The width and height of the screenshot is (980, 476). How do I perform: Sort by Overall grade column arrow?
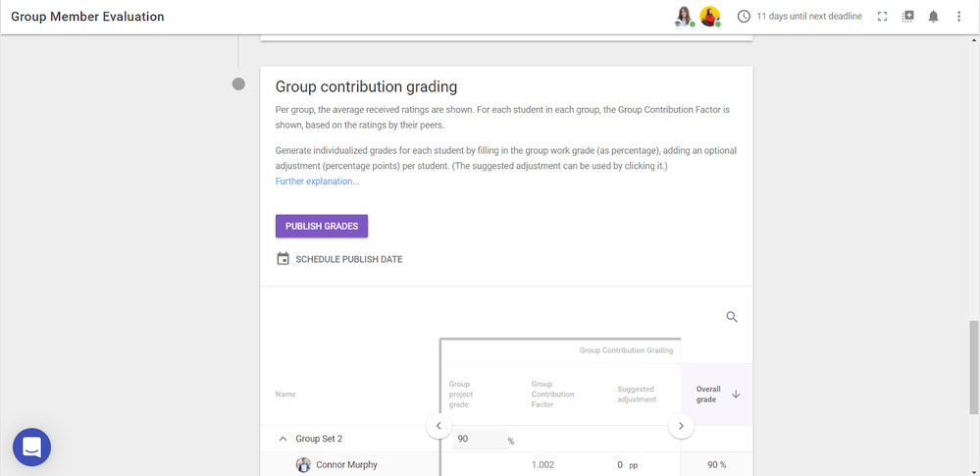pyautogui.click(x=736, y=394)
